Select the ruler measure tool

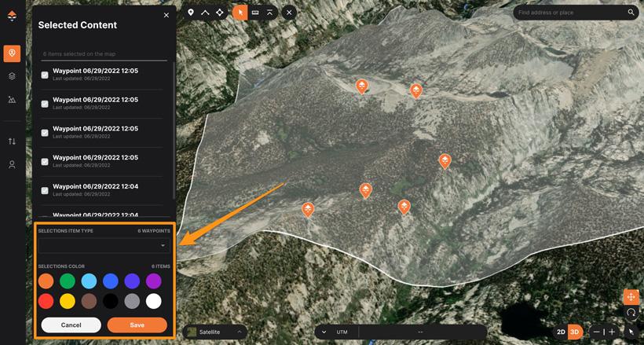[255, 13]
